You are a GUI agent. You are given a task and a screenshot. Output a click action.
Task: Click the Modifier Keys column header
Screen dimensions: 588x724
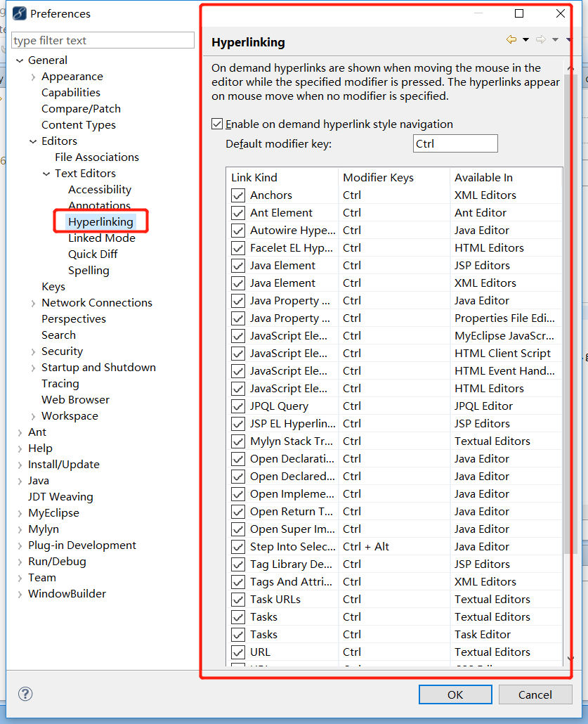[394, 177]
